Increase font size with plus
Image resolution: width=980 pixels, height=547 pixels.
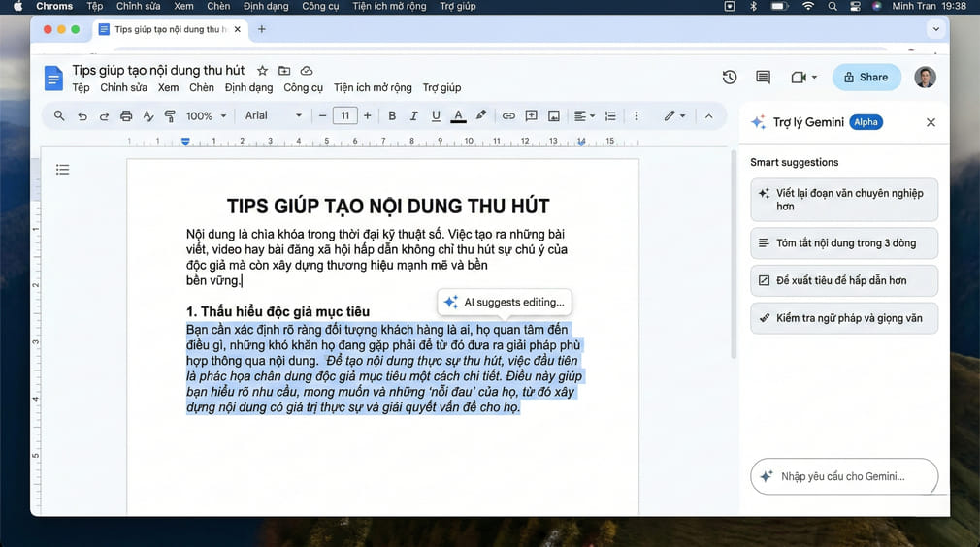coord(368,115)
